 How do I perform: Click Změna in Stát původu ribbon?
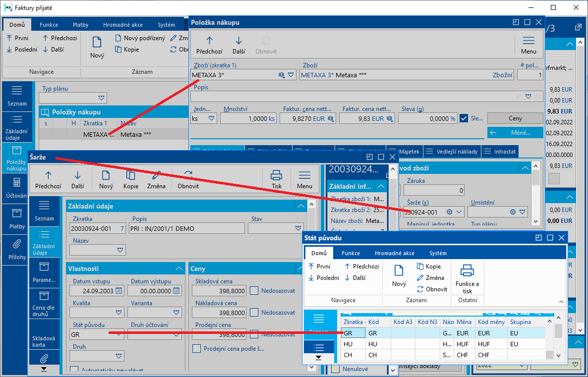click(x=430, y=278)
